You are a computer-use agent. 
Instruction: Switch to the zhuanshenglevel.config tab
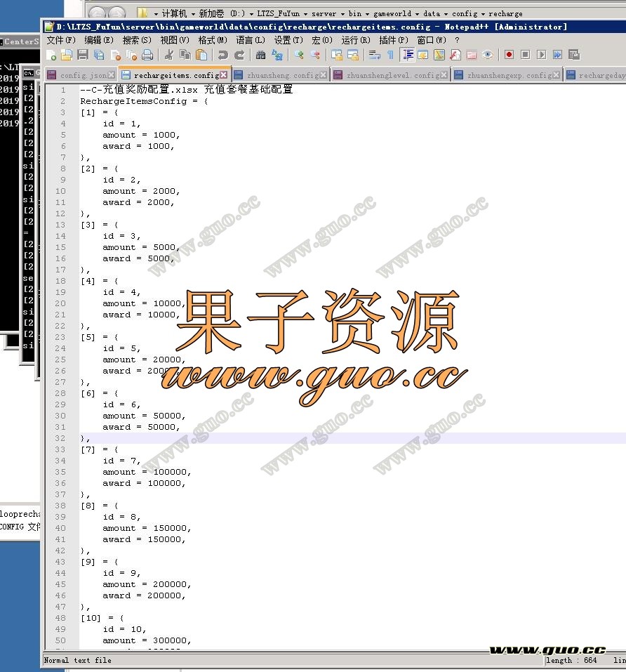[x=392, y=75]
